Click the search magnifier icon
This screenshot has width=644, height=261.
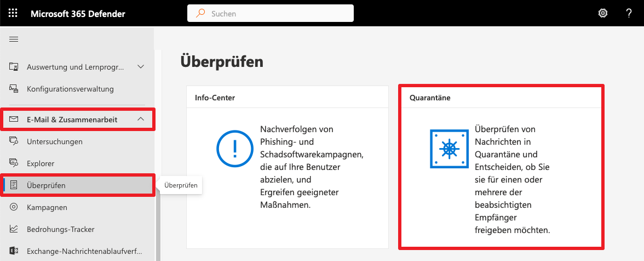[200, 13]
